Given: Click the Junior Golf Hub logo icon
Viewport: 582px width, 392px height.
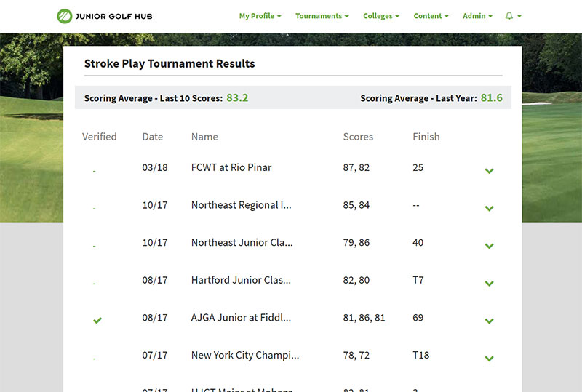Looking at the screenshot, I should [x=65, y=16].
